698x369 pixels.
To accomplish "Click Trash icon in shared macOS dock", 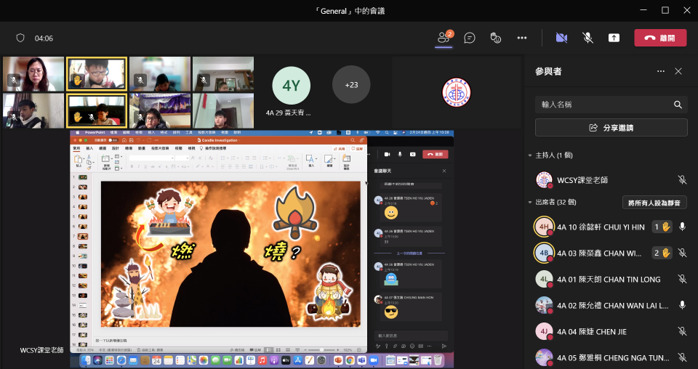I will tap(438, 360).
